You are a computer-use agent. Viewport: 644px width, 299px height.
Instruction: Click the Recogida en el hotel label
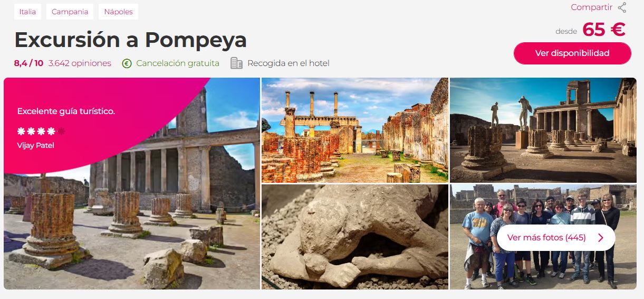289,63
